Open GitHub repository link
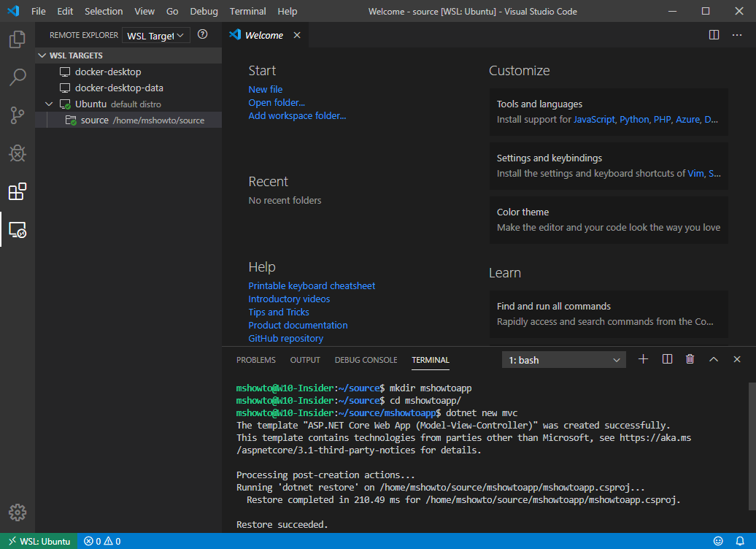 pyautogui.click(x=286, y=338)
